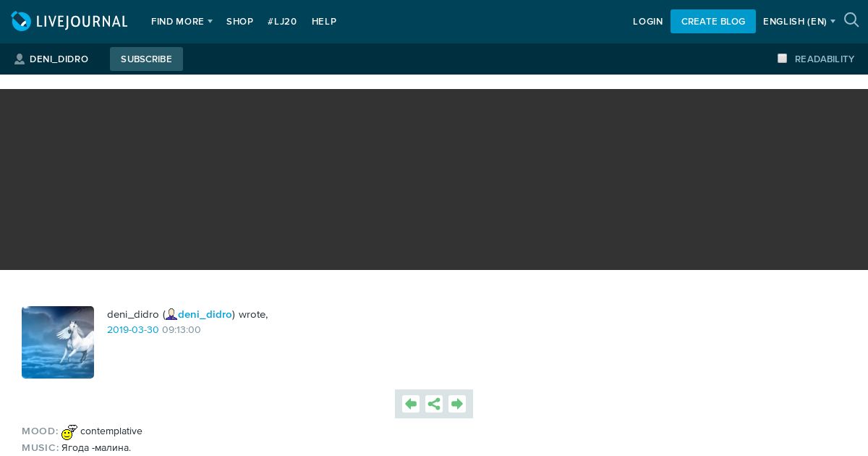This screenshot has width=868, height=456.
Task: Expand the Find More dropdown
Action: pos(182,22)
